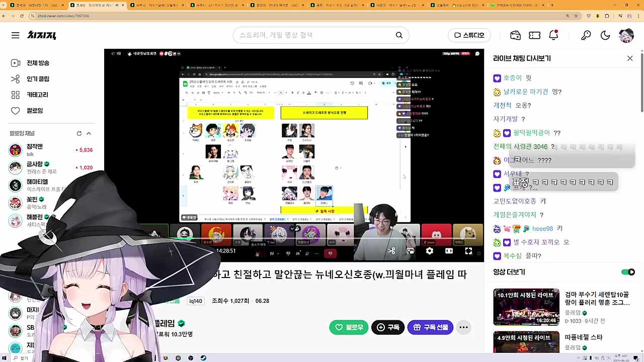Screen dimensions: 644x362
Task: Click chat user 별 수호자 꼬끼오
Action: pyautogui.click(x=536, y=242)
